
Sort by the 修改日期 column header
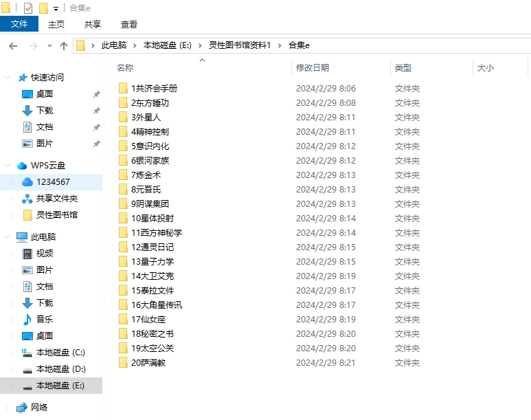313,68
